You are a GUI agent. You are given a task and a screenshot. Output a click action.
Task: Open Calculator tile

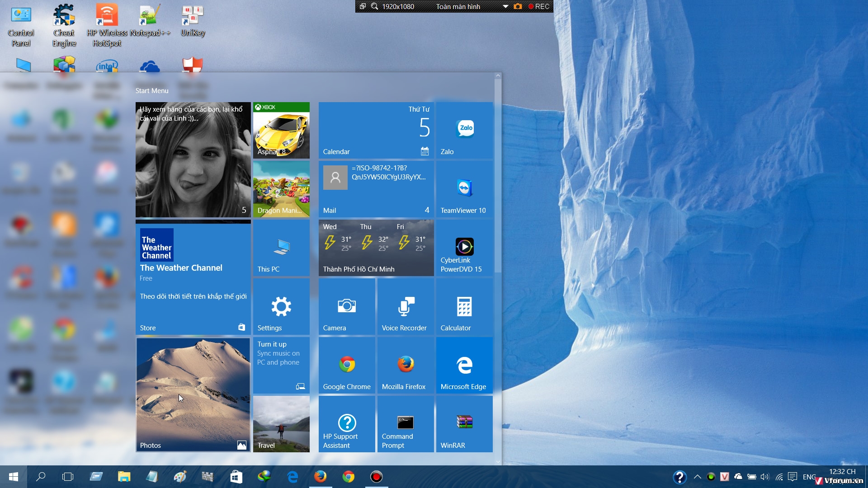pyautogui.click(x=464, y=306)
